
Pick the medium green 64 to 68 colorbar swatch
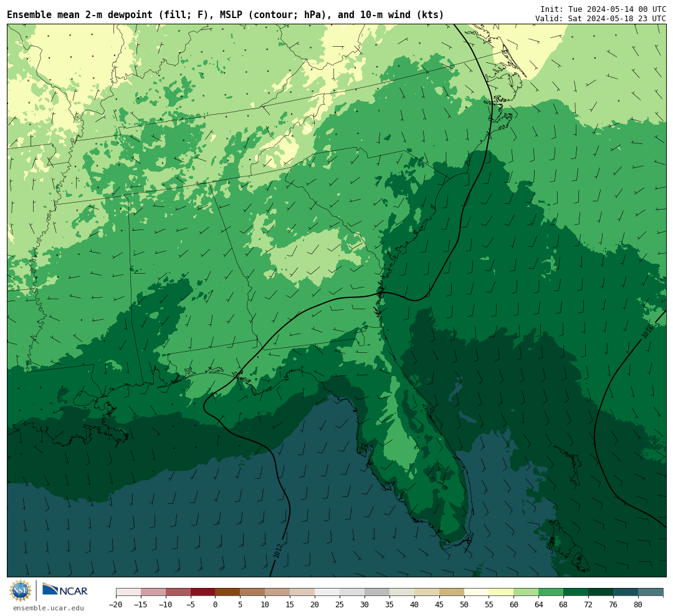pyautogui.click(x=551, y=592)
